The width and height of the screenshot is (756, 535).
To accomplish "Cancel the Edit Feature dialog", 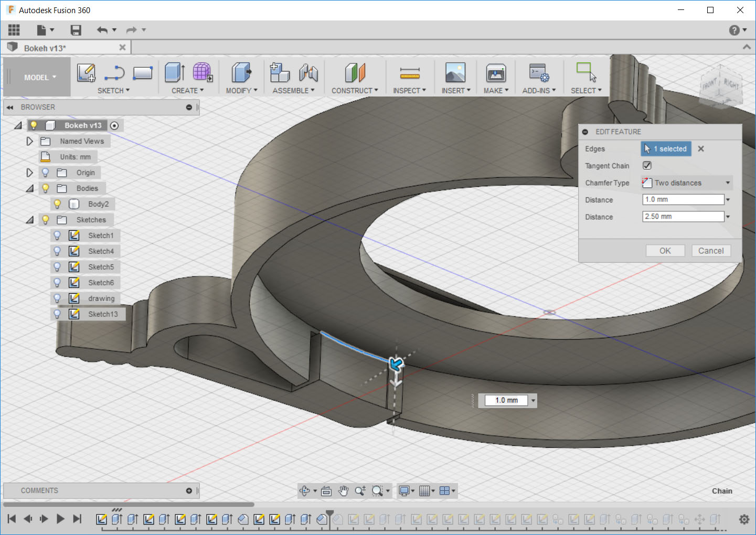I will (x=710, y=251).
